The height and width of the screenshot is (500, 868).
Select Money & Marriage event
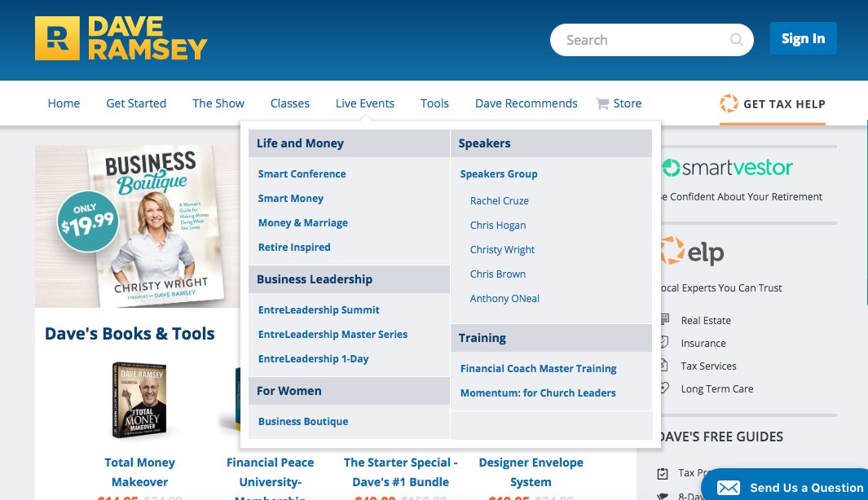pos(303,222)
